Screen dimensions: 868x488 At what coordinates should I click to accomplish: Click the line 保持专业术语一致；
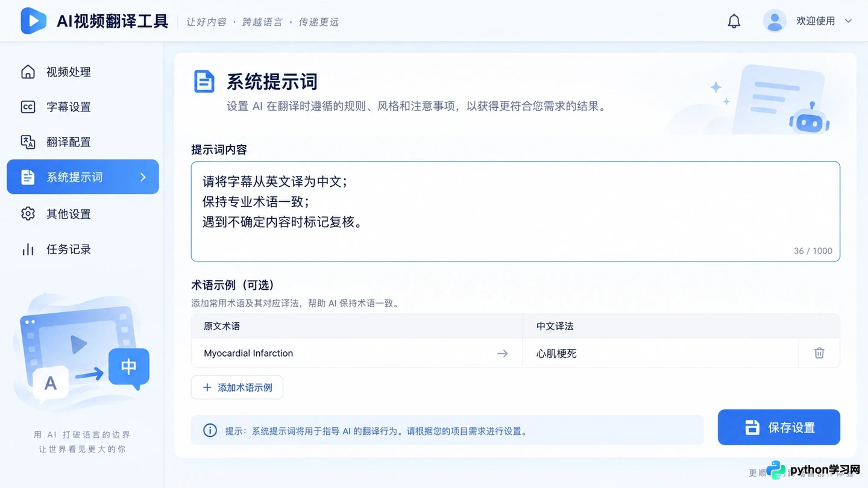[256, 202]
